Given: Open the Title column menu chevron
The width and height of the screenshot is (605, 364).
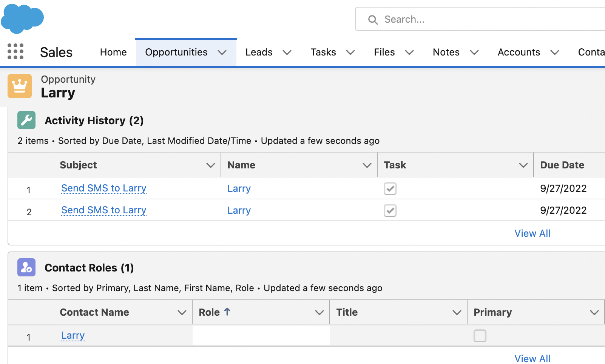Looking at the screenshot, I should tap(457, 312).
